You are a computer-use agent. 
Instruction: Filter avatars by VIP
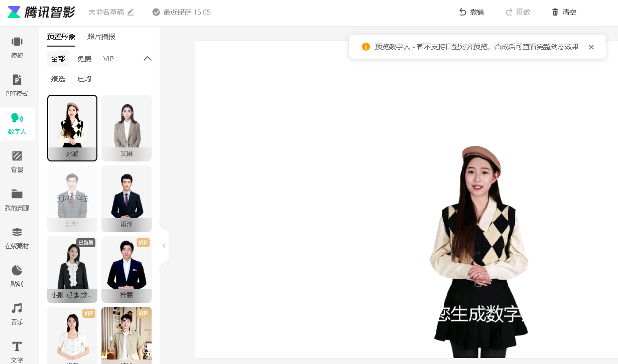tap(108, 59)
